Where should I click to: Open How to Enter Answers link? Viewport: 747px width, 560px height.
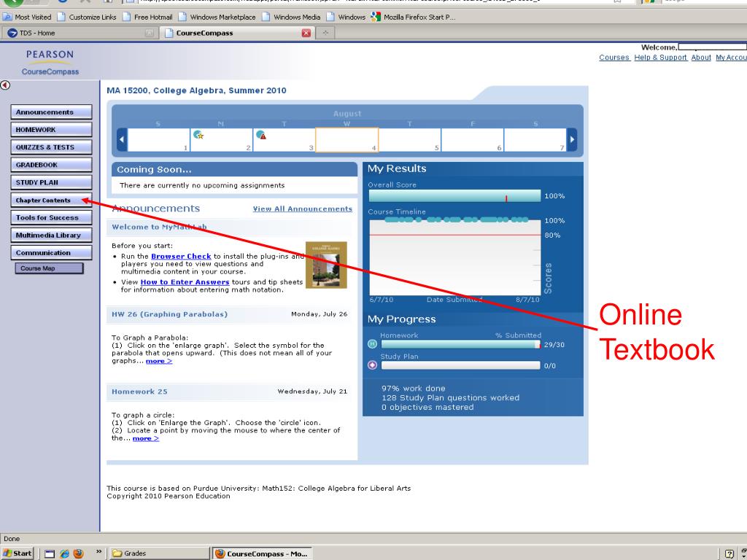click(x=185, y=282)
